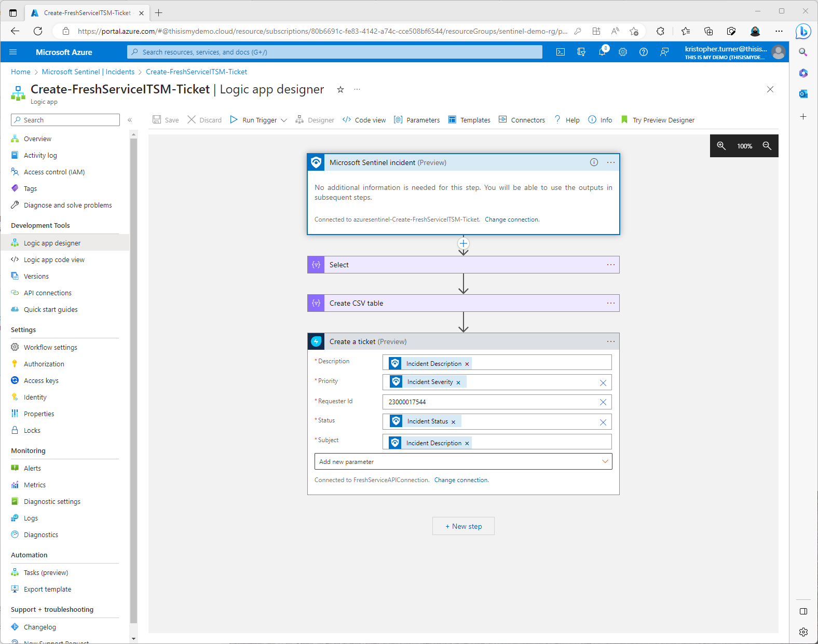Screen dimensions: 818x644
Task: Collapse the left navigation menu
Action: [x=130, y=120]
